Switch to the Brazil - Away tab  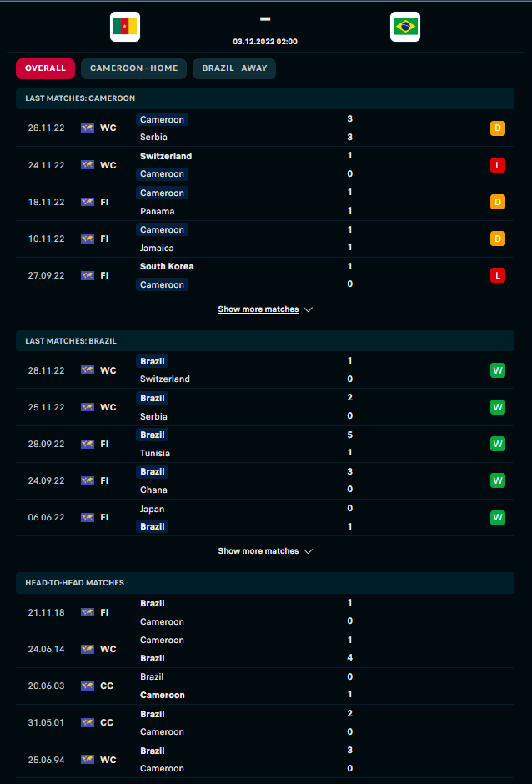click(x=233, y=68)
